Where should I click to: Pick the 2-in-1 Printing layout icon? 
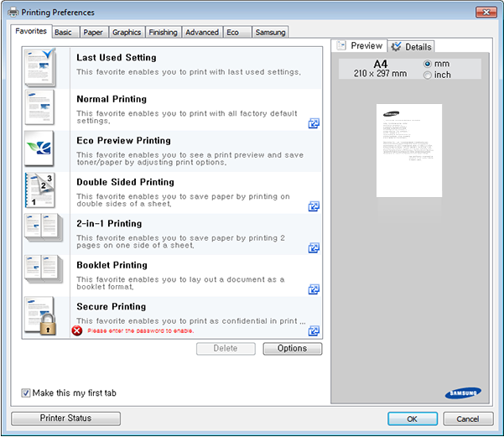[39, 232]
